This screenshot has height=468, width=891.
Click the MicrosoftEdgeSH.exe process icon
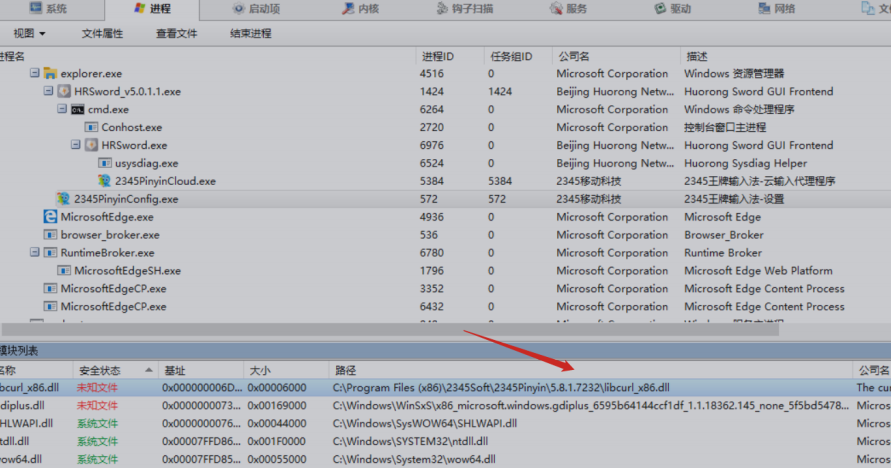point(64,270)
